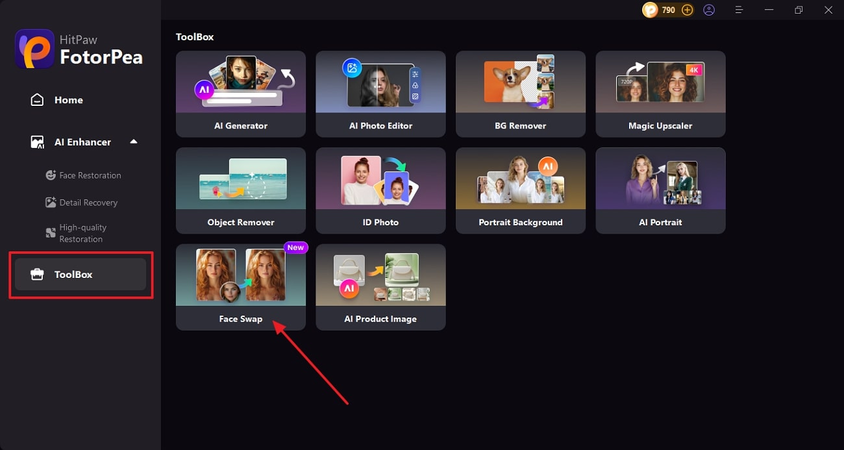Launch the Face Swap tool
Viewport: 844px width, 450px height.
point(241,287)
